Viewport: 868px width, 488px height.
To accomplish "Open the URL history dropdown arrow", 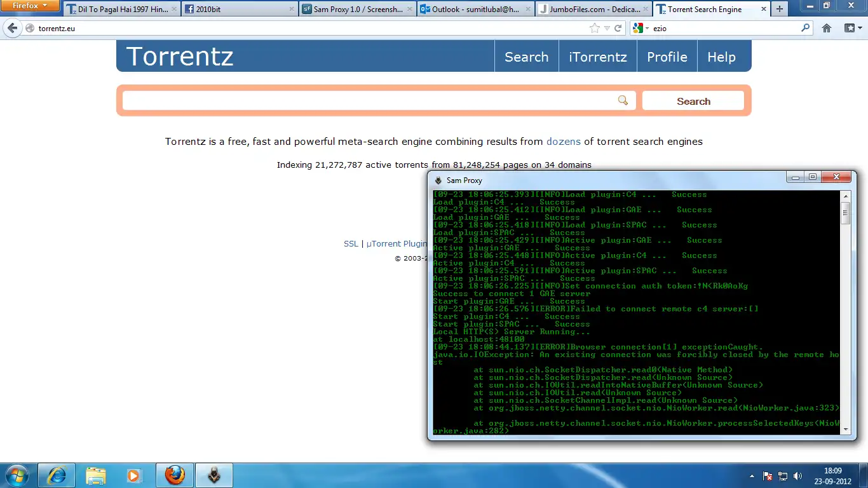I will tap(607, 28).
